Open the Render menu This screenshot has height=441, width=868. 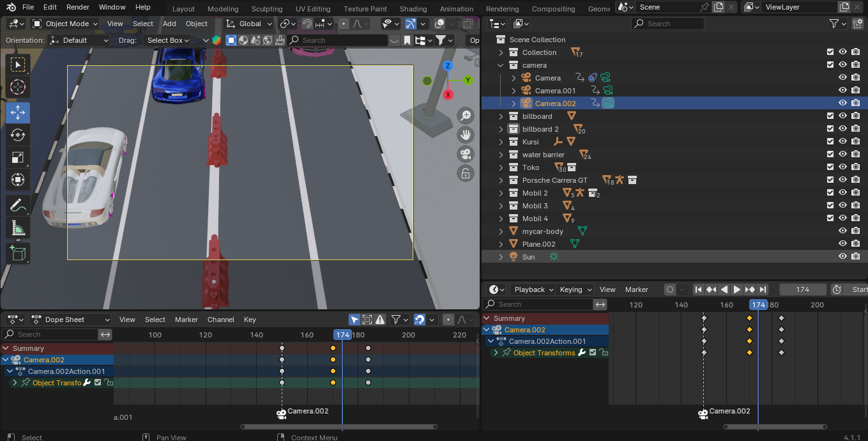point(78,7)
